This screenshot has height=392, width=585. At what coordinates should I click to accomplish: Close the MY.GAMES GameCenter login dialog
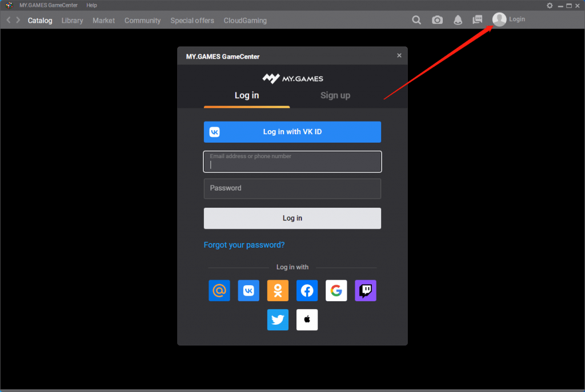(x=399, y=55)
